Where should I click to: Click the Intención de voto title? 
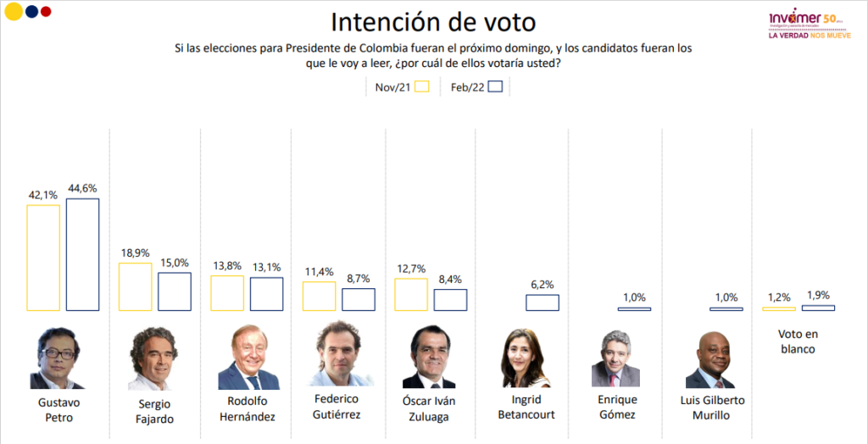click(x=433, y=22)
